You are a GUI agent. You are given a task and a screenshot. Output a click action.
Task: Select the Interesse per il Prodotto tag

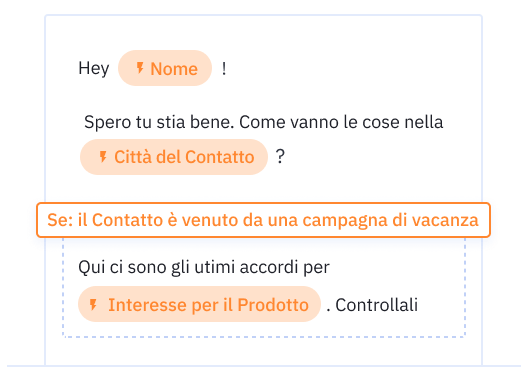click(199, 304)
